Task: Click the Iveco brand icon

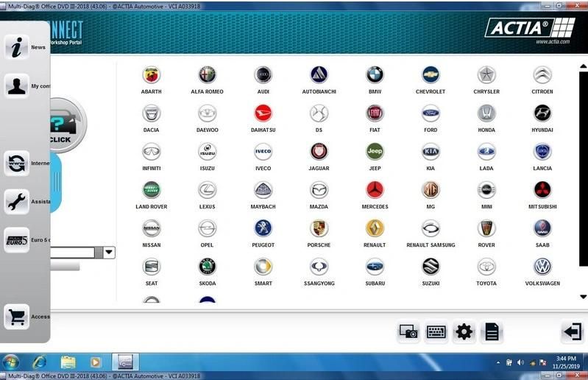Action: (x=263, y=152)
